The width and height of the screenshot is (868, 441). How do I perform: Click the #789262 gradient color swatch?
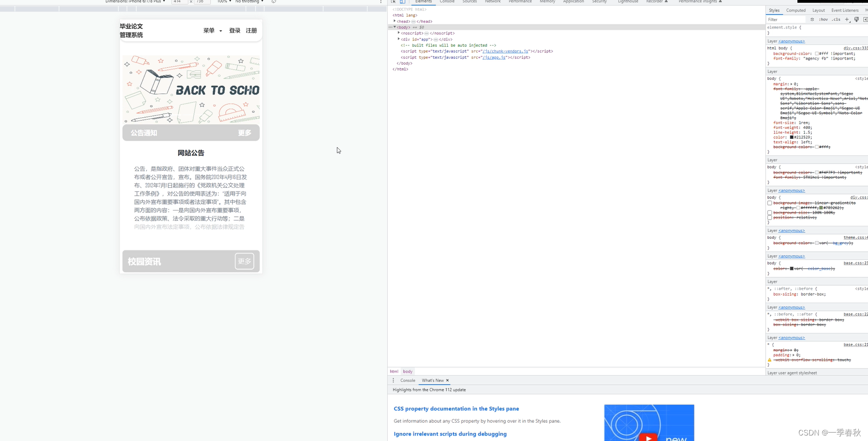click(821, 208)
